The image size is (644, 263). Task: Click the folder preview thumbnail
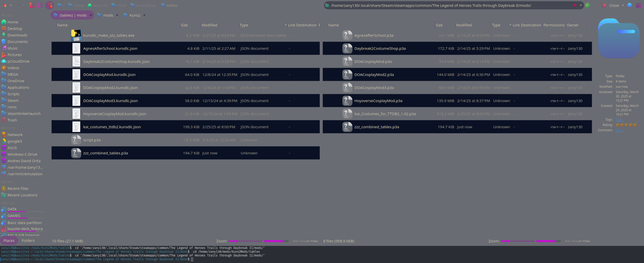point(619,39)
